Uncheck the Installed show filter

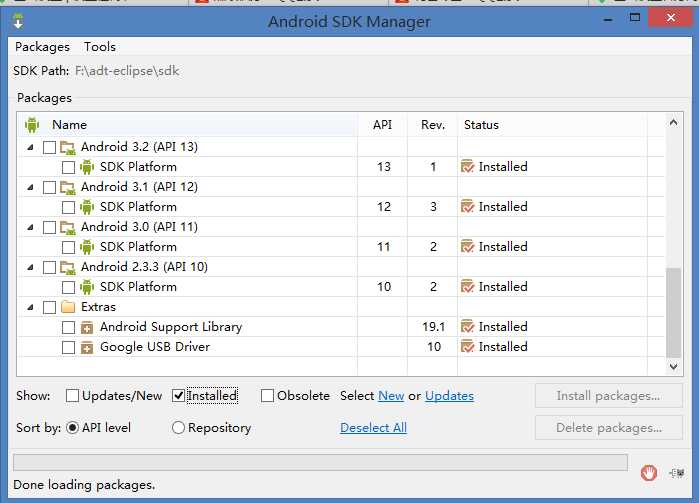(178, 396)
